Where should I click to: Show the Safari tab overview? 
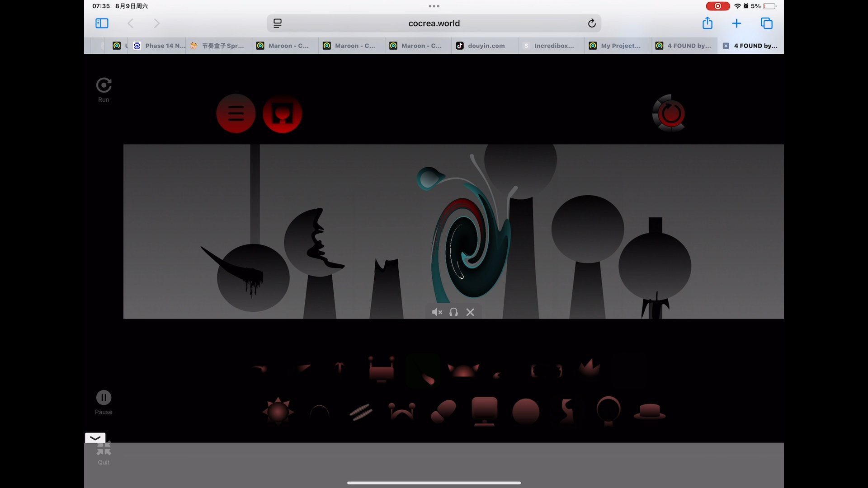[x=766, y=23]
